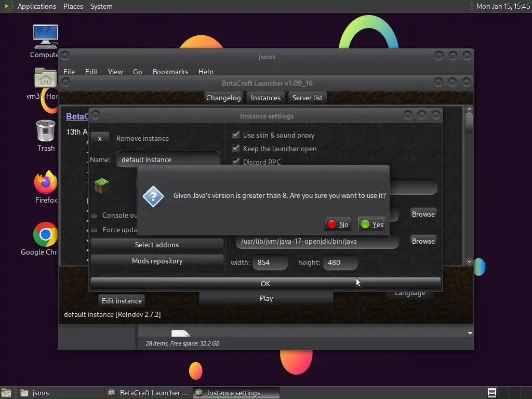Open the Applications menu
This screenshot has width=532, height=399.
(x=37, y=6)
